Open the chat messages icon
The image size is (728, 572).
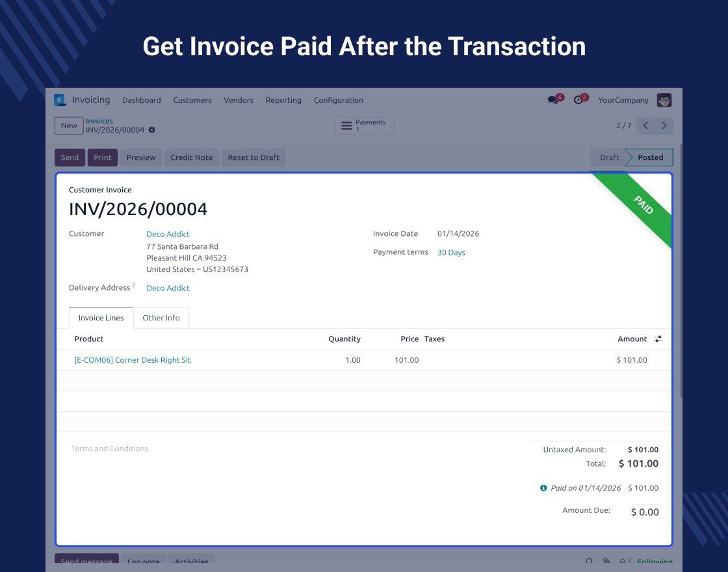click(553, 100)
